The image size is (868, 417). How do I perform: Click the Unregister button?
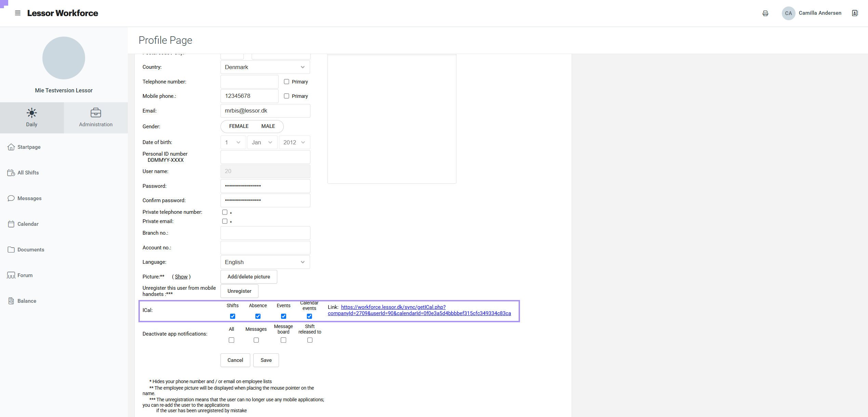click(239, 291)
